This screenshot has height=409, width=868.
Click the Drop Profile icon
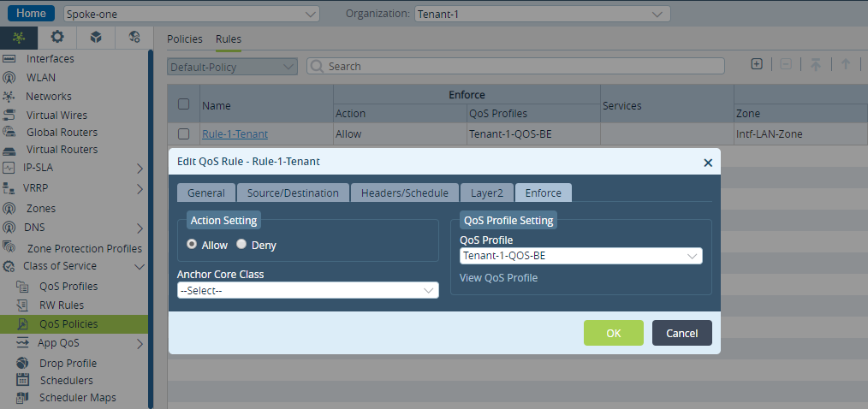(23, 363)
